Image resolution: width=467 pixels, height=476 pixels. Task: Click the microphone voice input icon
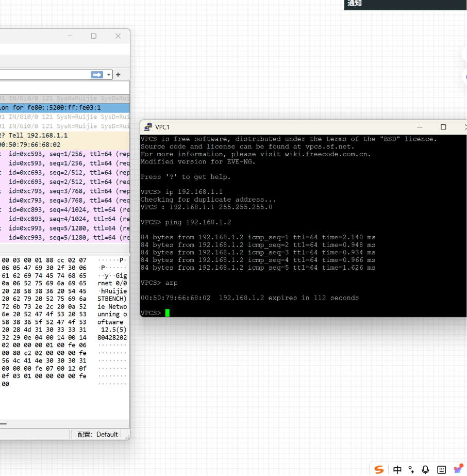425,470
